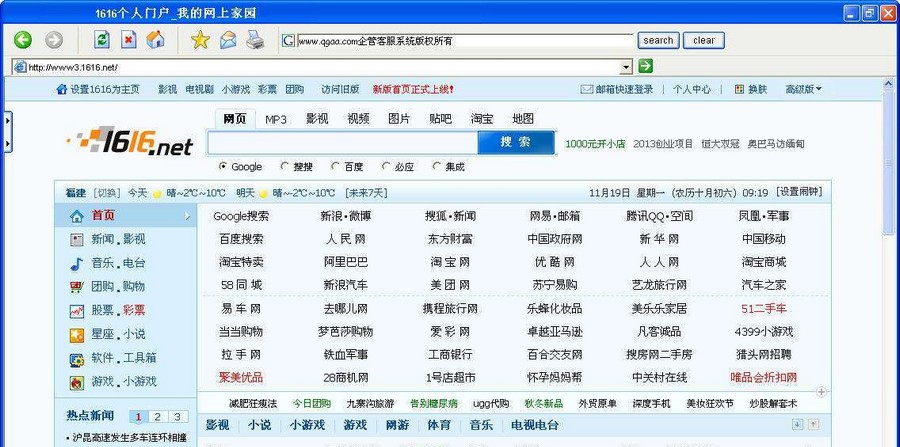Click the down arrow icon in the category bar
Image resolution: width=900 pixels, height=447 pixels.
797,425
